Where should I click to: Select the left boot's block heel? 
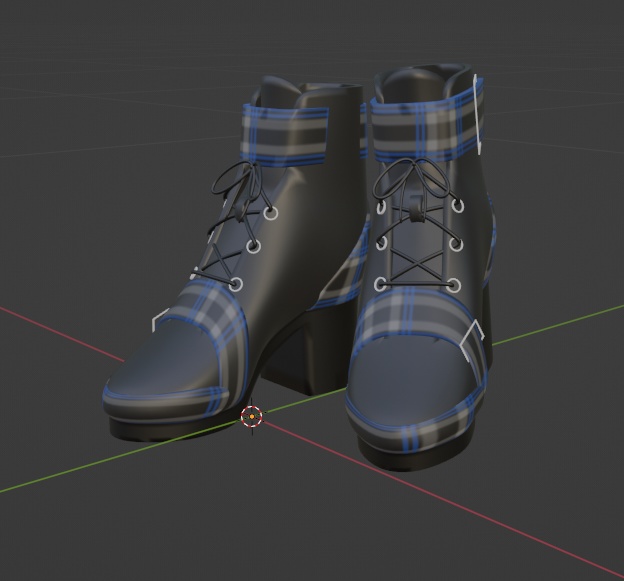304,350
